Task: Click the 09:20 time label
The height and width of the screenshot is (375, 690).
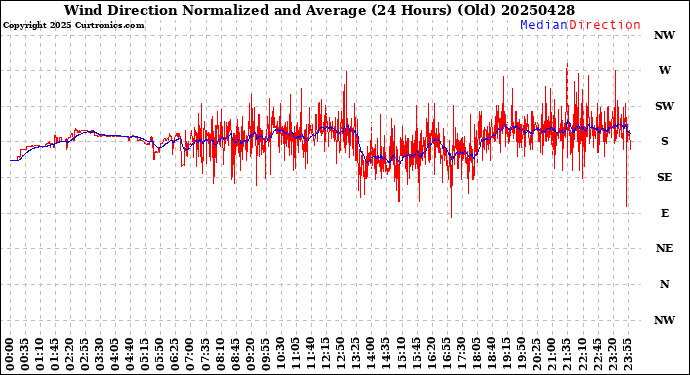Action: pos(250,354)
